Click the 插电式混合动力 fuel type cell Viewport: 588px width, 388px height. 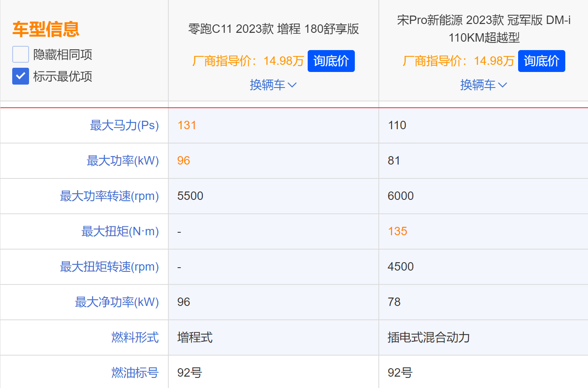pyautogui.click(x=428, y=338)
